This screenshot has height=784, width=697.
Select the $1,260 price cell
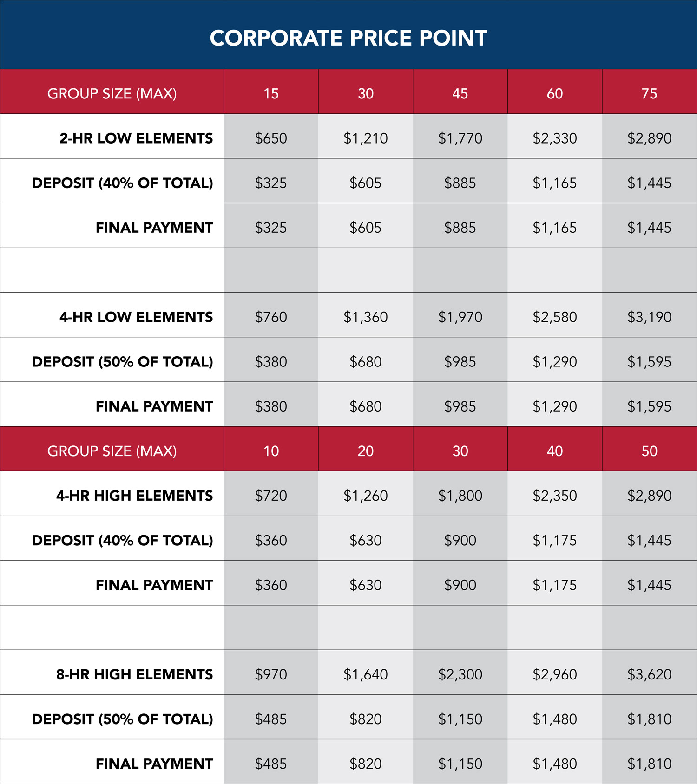click(366, 496)
